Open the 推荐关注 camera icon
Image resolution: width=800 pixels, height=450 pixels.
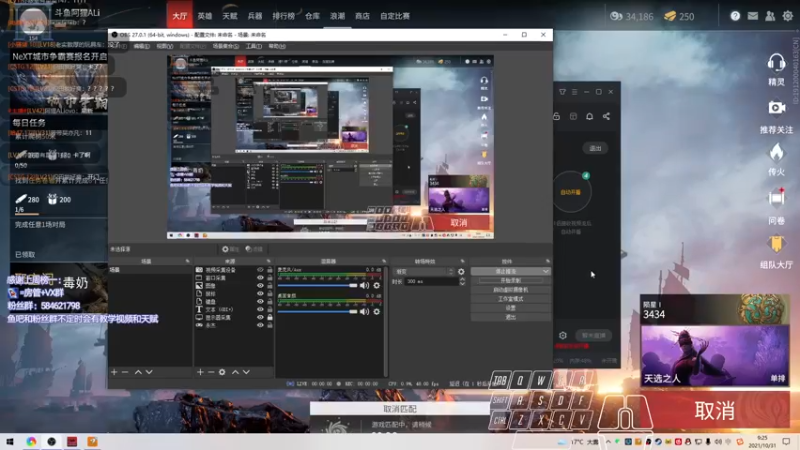point(777,108)
